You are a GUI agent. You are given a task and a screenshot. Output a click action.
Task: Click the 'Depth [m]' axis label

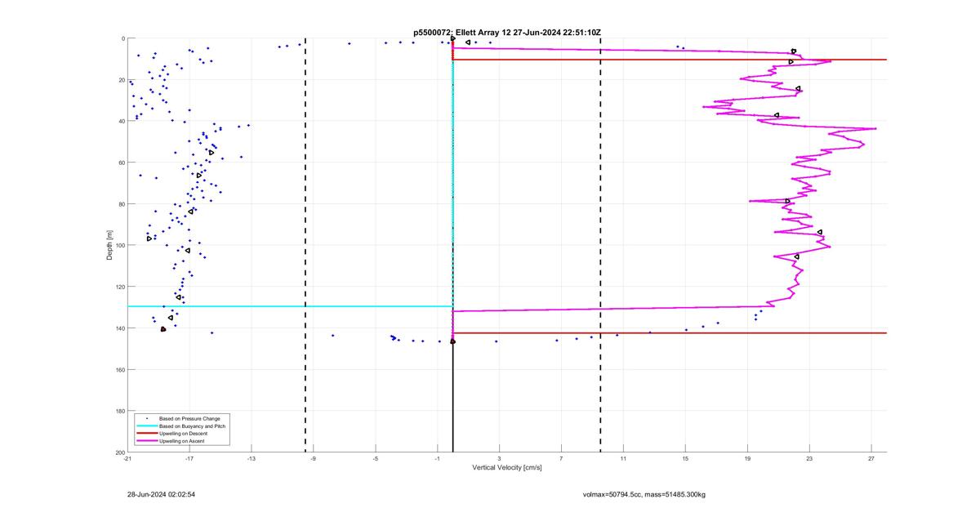click(109, 245)
